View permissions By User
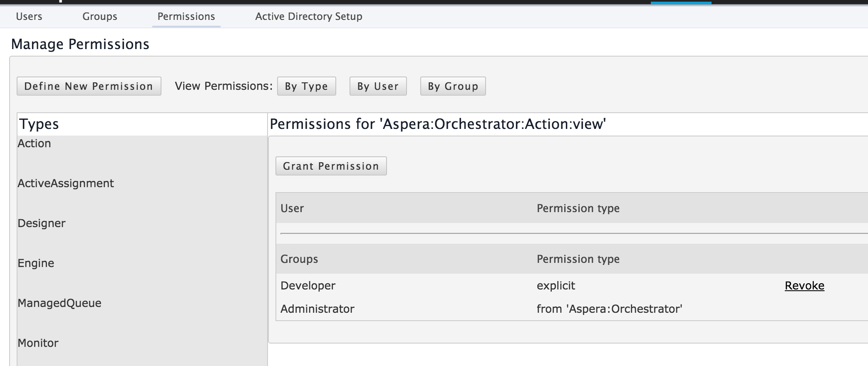The height and width of the screenshot is (366, 868). [x=378, y=86]
